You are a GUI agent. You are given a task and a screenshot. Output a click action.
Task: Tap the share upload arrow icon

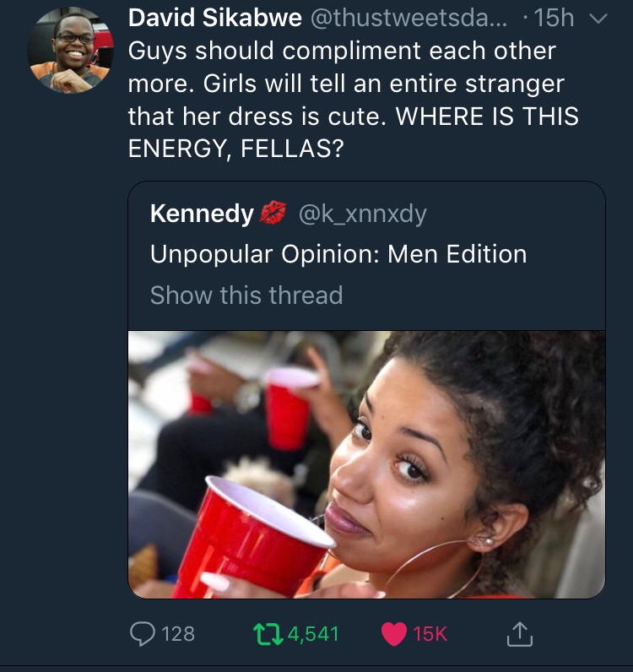pyautogui.click(x=520, y=633)
